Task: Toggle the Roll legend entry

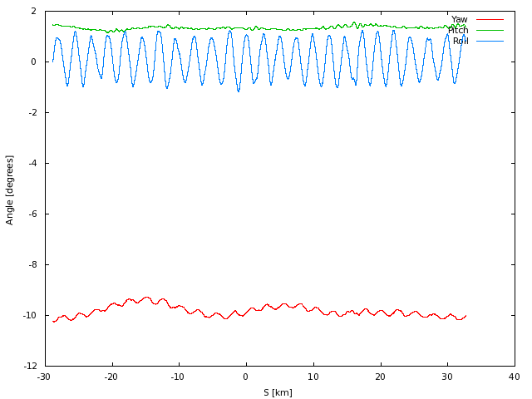Action: (461, 41)
